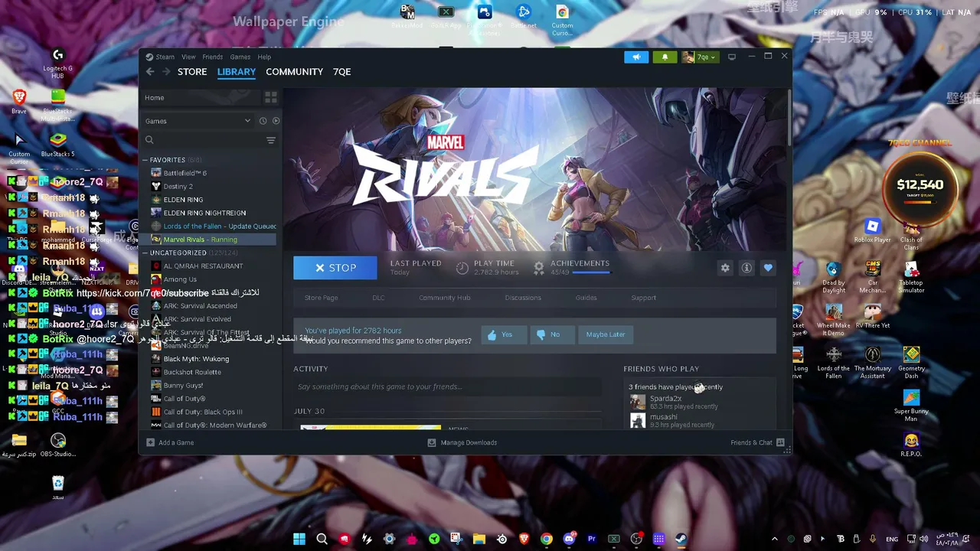Open advanced filter options in library sidebar
This screenshot has width=980, height=551.
coord(270,140)
